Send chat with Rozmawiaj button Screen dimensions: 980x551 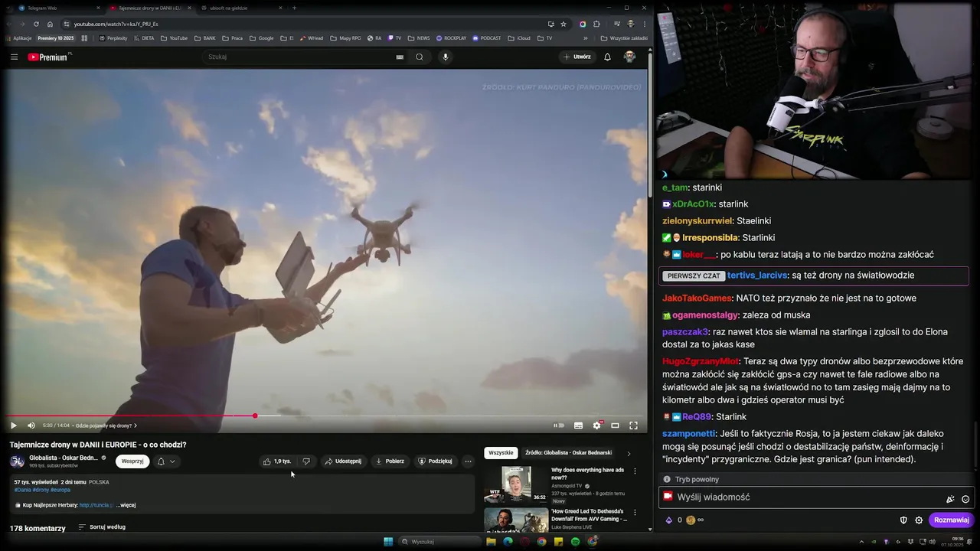coord(952,520)
